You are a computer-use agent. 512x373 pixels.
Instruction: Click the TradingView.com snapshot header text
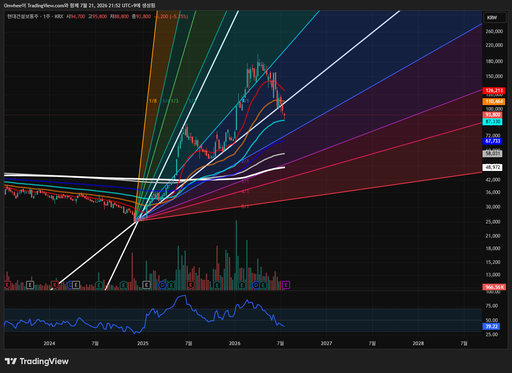[80, 6]
